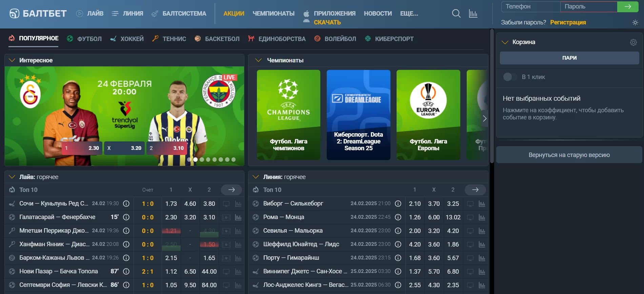The width and height of the screenshot is (644, 294).
Task: Switch to the Футбол sport tab
Action: point(84,39)
